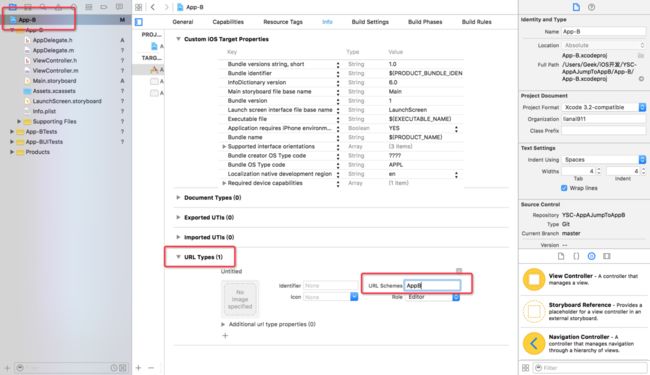
Task: Expand the Products folder
Action: click(x=12, y=152)
